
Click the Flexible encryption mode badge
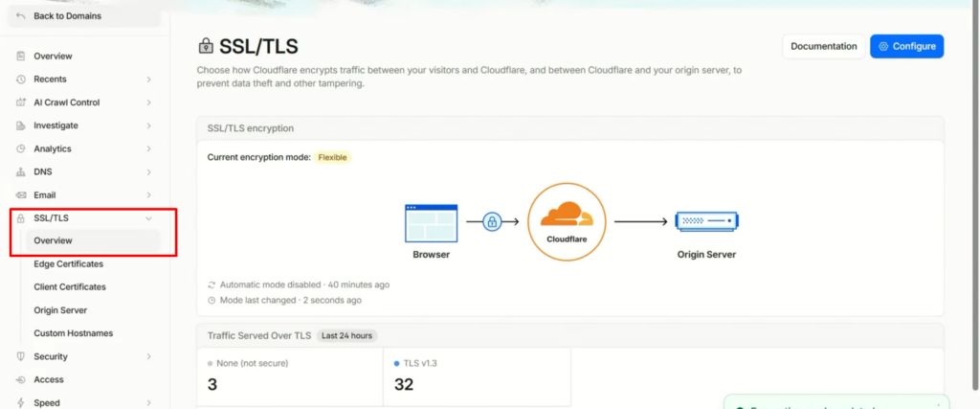(332, 158)
